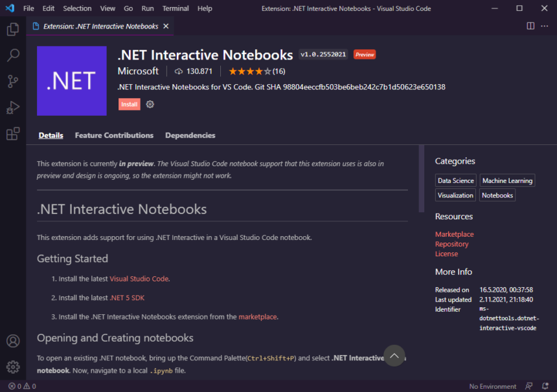557x392 pixels.
Task: Open the File menu
Action: pos(28,8)
